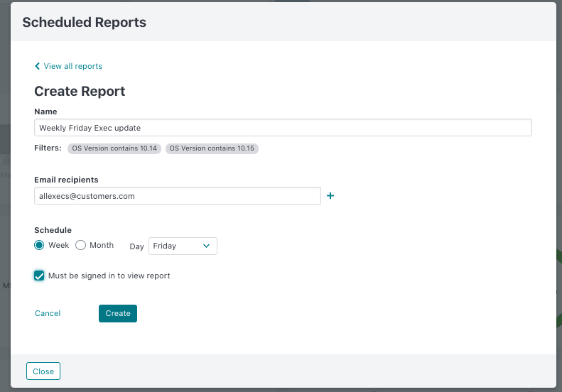Open the Day dropdown showing Friday
Viewport: 562px width, 392px height.
pyautogui.click(x=183, y=246)
